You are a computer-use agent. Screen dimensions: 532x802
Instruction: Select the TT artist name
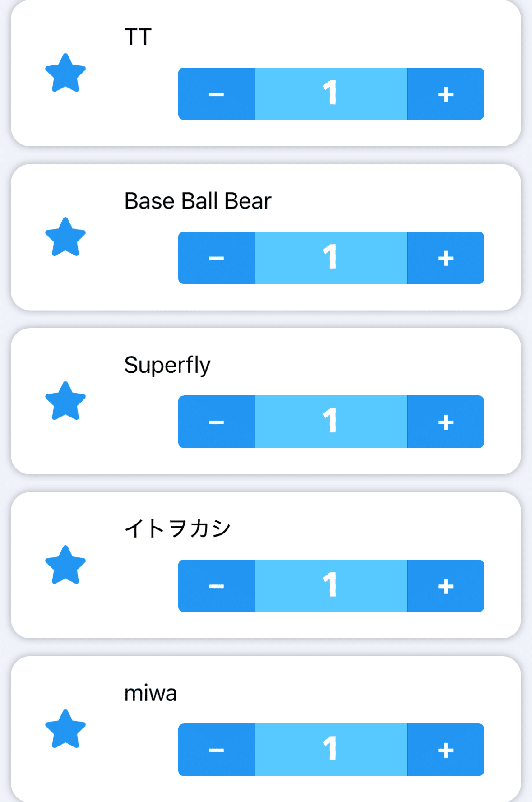[x=138, y=37]
